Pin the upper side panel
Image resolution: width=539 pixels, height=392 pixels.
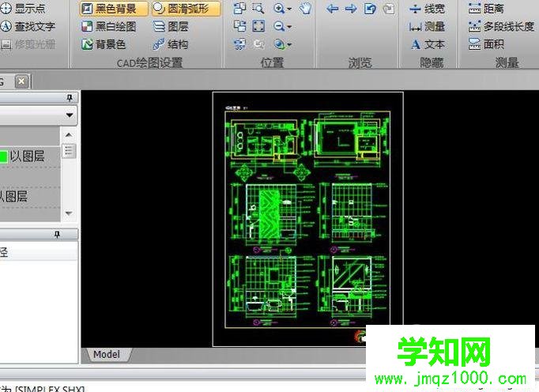[70, 98]
